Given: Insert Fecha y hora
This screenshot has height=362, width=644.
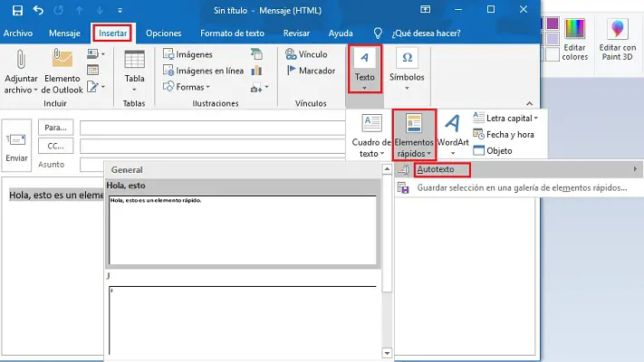Looking at the screenshot, I should pyautogui.click(x=504, y=135).
